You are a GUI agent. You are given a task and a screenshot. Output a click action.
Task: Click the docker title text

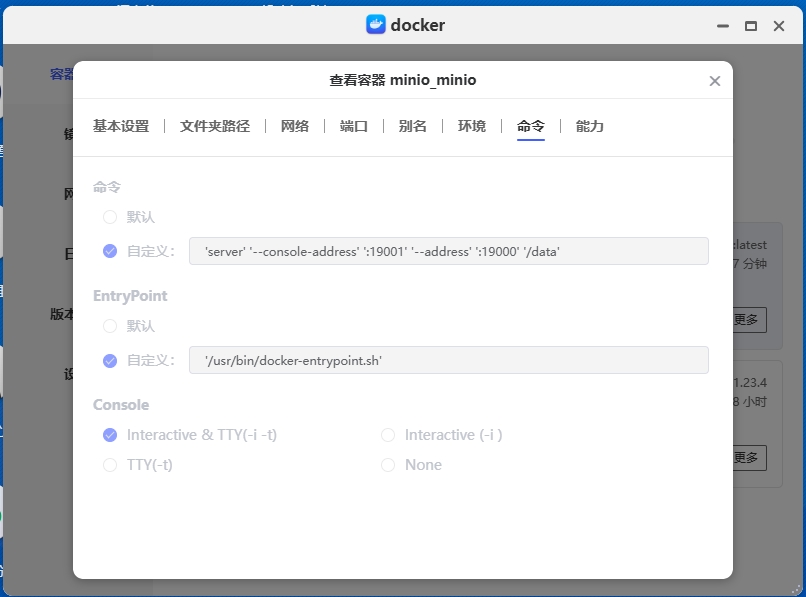click(417, 25)
